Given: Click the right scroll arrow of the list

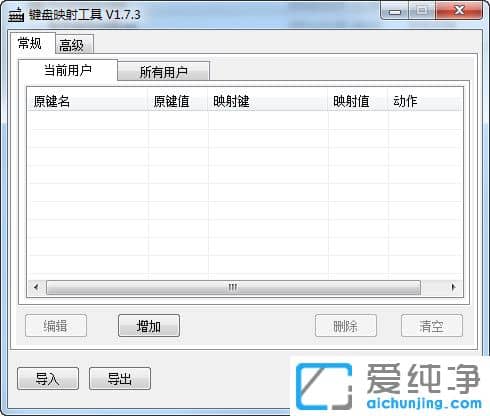Looking at the screenshot, I should 453,287.
